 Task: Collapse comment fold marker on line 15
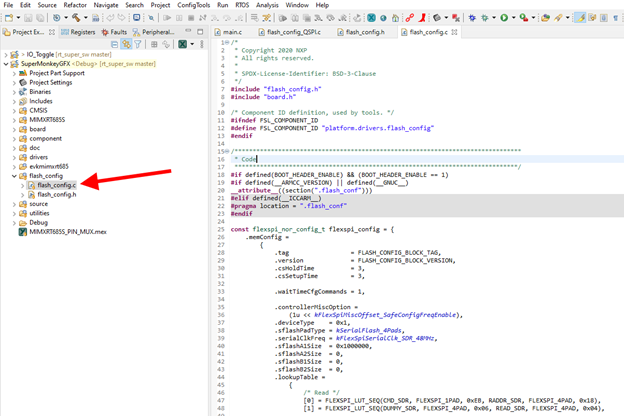(227, 151)
